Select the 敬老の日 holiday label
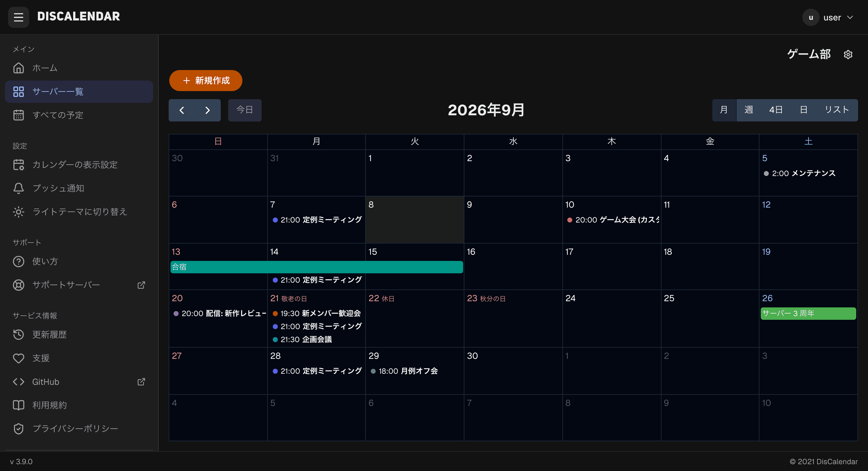868x471 pixels. (x=294, y=299)
